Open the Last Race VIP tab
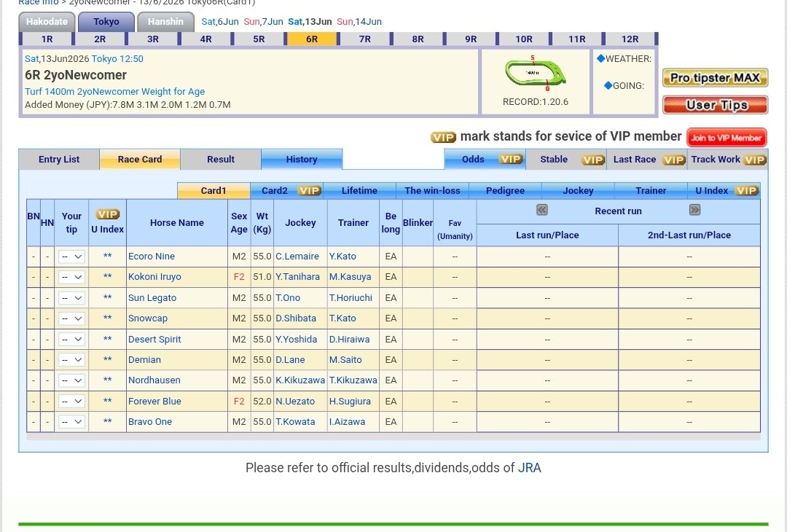This screenshot has height=532, width=787. coord(647,159)
